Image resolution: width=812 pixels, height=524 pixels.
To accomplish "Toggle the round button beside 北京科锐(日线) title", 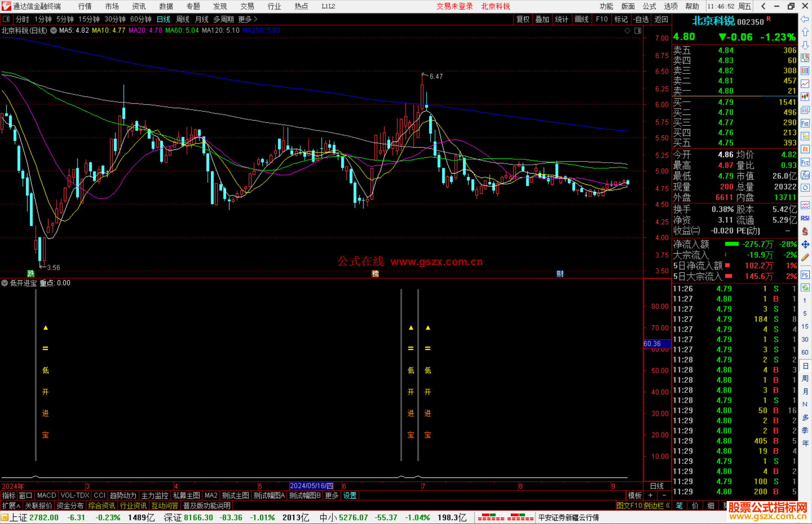I will 54,30.
